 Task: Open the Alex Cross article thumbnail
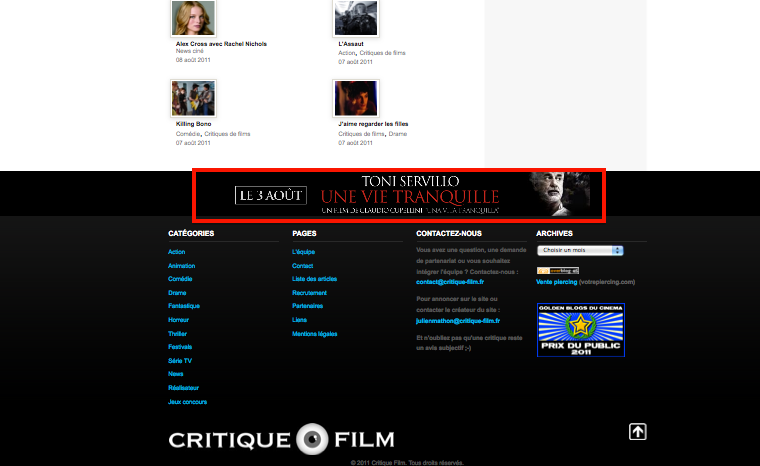193,18
